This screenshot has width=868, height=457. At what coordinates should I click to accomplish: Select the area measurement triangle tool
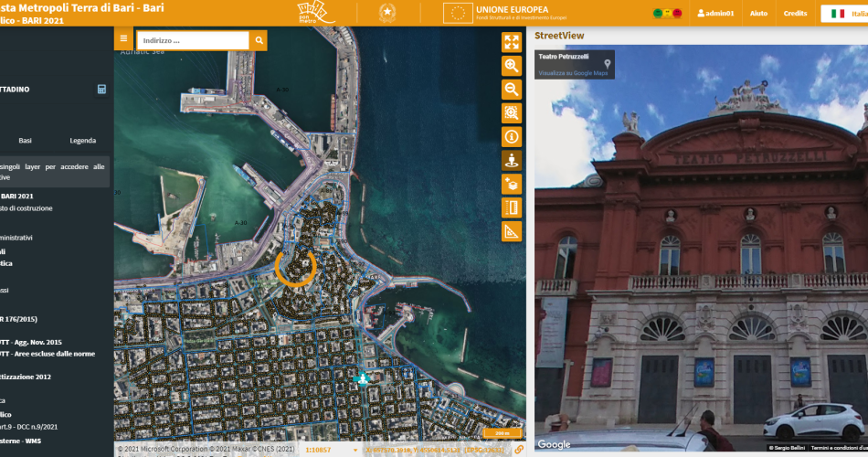coord(512,231)
